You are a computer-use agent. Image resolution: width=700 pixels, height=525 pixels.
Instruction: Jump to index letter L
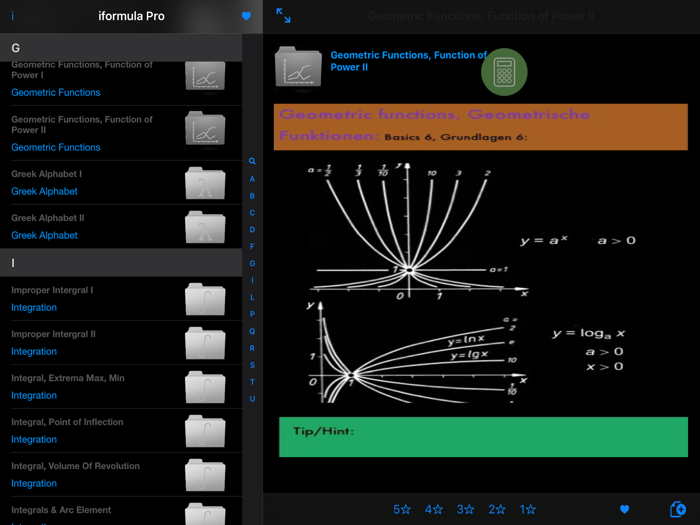click(252, 297)
